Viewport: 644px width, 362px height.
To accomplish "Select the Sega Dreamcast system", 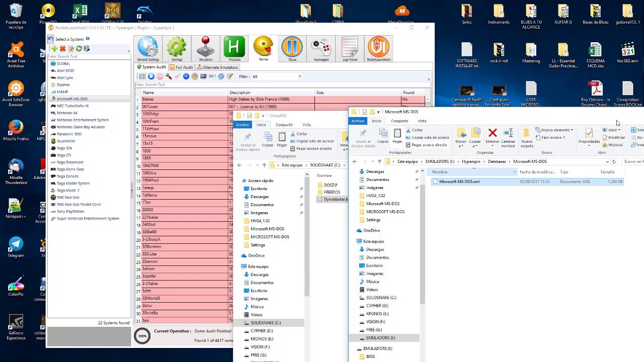I will pyautogui.click(x=70, y=162).
